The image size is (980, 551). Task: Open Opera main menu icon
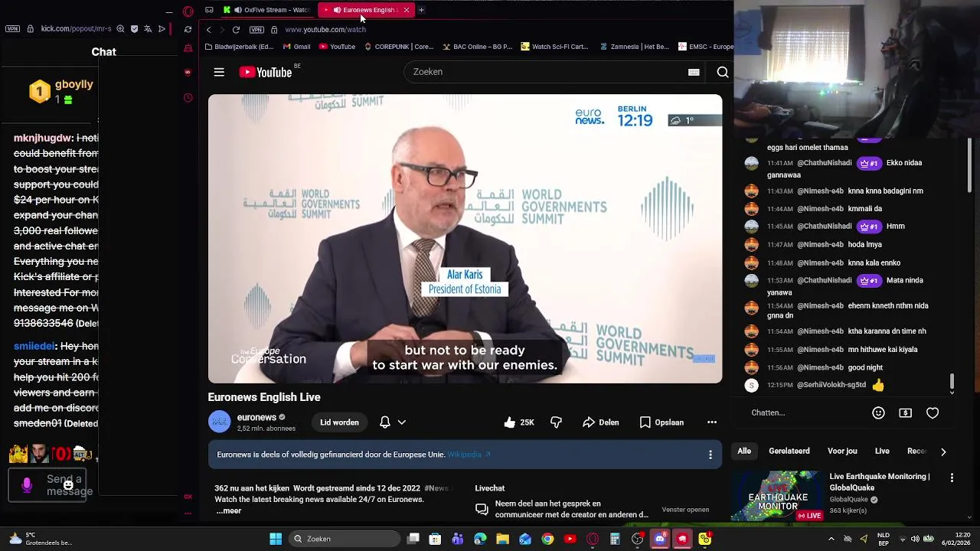[x=188, y=11]
